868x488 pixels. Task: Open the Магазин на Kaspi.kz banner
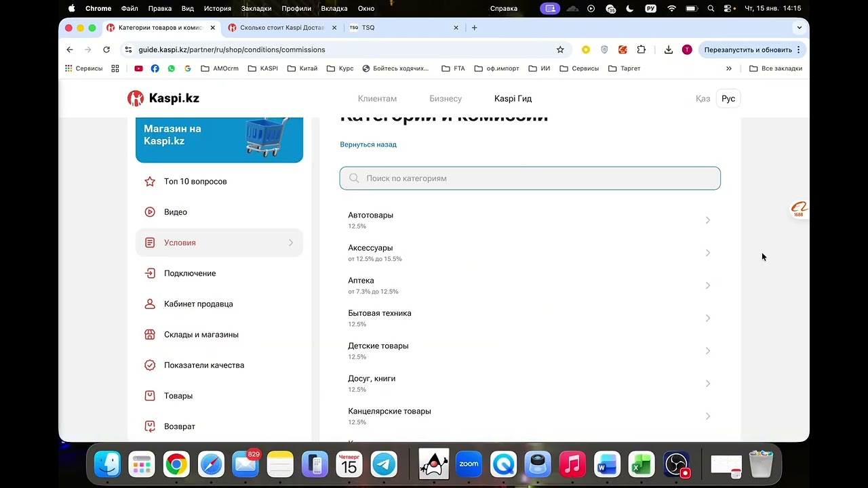219,140
